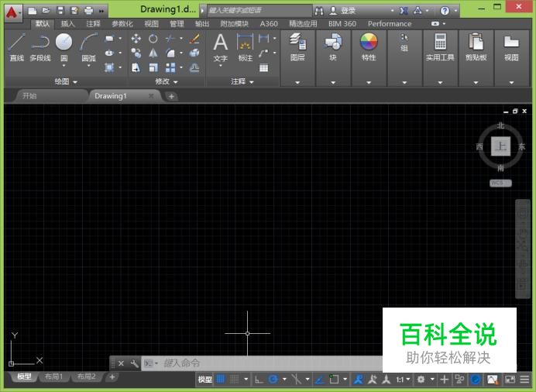This screenshot has height=392, width=536.
Task: Select the 圆弧 (Arc) tool
Action: point(88,43)
